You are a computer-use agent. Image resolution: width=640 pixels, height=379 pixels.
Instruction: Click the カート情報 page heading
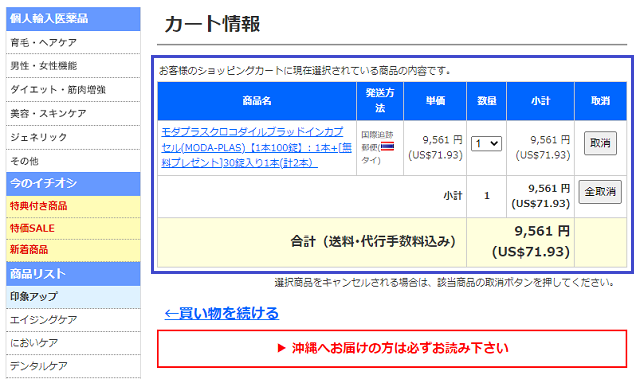click(x=212, y=24)
